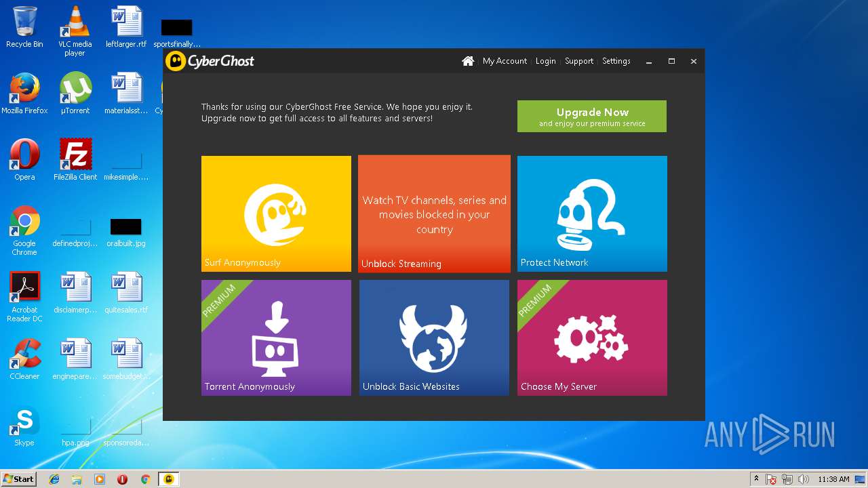Image resolution: width=868 pixels, height=488 pixels.
Task: Select the VLC media player desktop icon
Action: tap(75, 30)
